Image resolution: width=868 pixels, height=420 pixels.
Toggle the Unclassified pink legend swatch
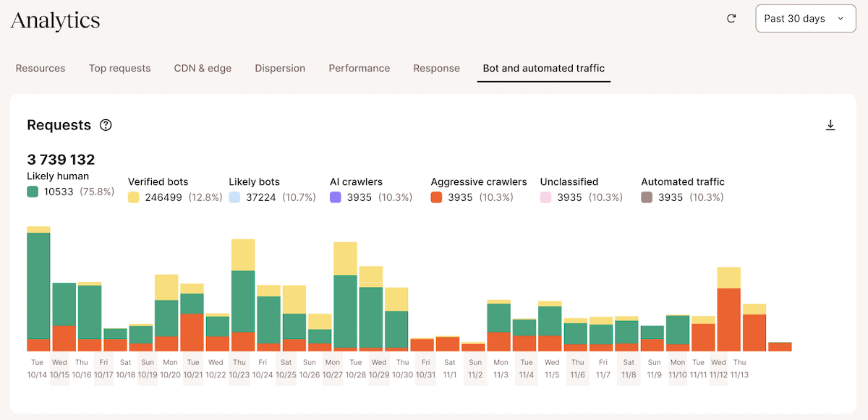(545, 197)
